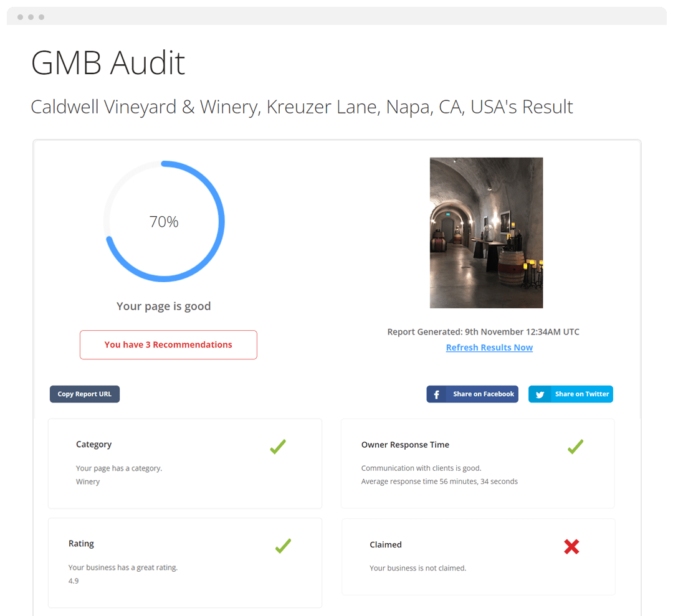The image size is (673, 616).
Task: Click the average response time text
Action: tap(439, 481)
